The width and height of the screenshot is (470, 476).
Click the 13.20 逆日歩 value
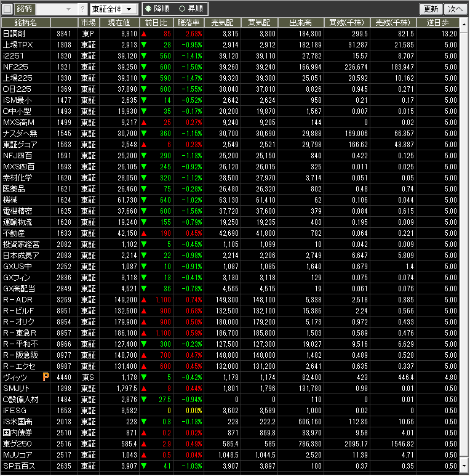(437, 34)
